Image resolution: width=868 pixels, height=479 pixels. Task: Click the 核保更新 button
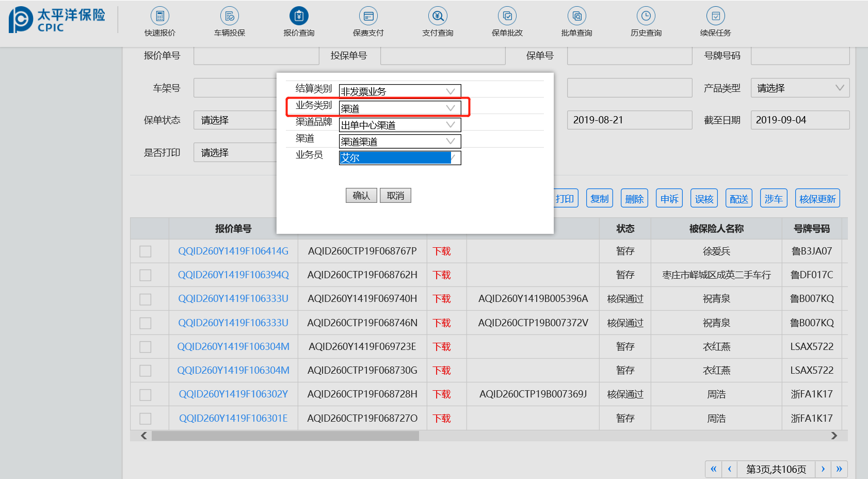[817, 198]
